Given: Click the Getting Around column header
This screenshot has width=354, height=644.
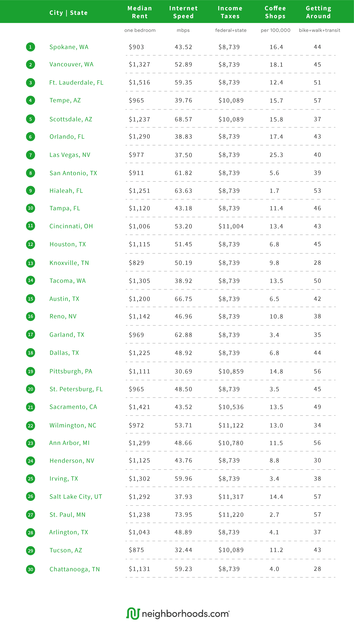Looking at the screenshot, I should pos(319,12).
